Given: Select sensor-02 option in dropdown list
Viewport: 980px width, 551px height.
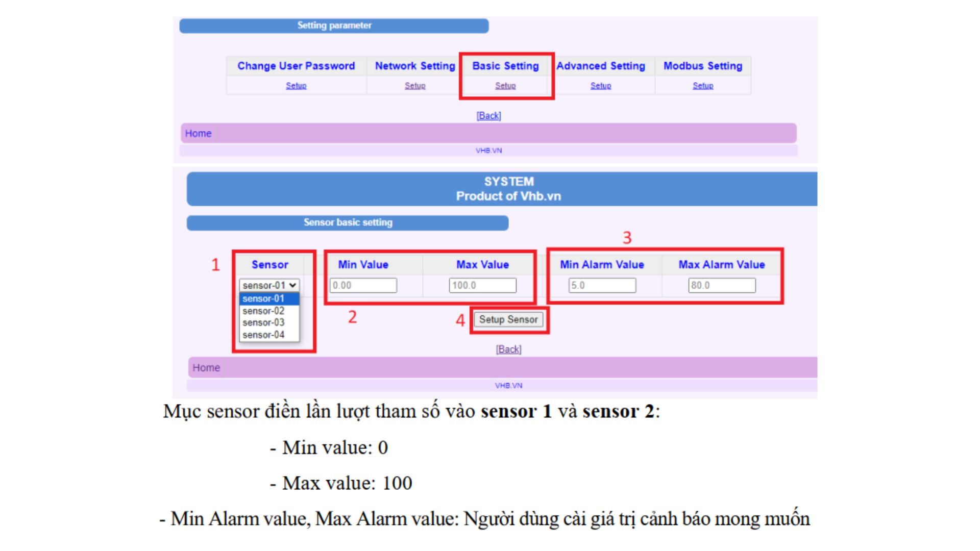Looking at the screenshot, I should 263,311.
